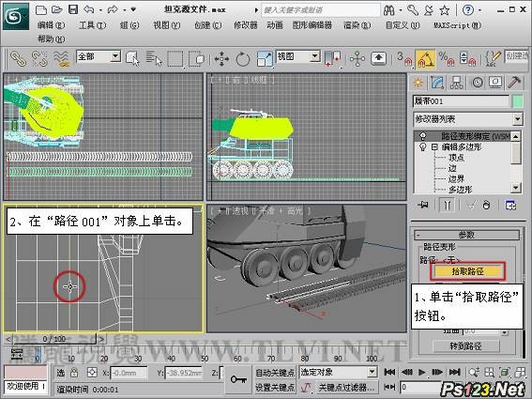Screen dimensions: 532x399
Task: Open the 修改器列表 modifier dropdown
Action: pos(467,119)
